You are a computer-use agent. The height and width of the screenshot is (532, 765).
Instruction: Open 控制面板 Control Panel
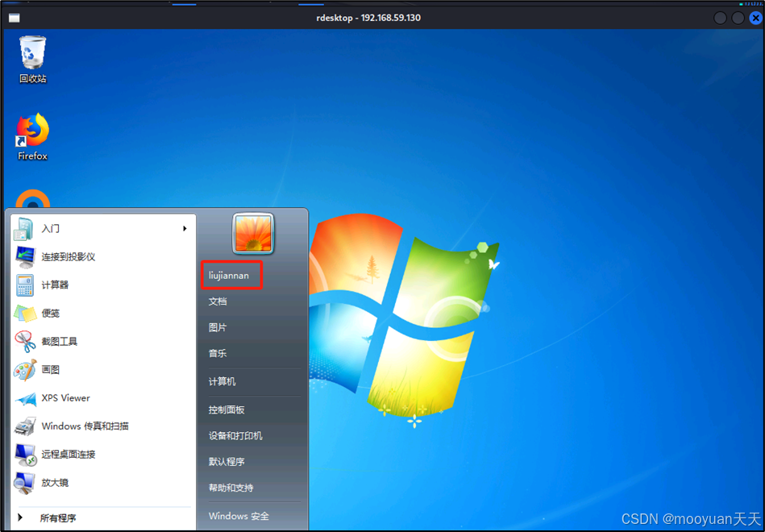[x=227, y=409]
